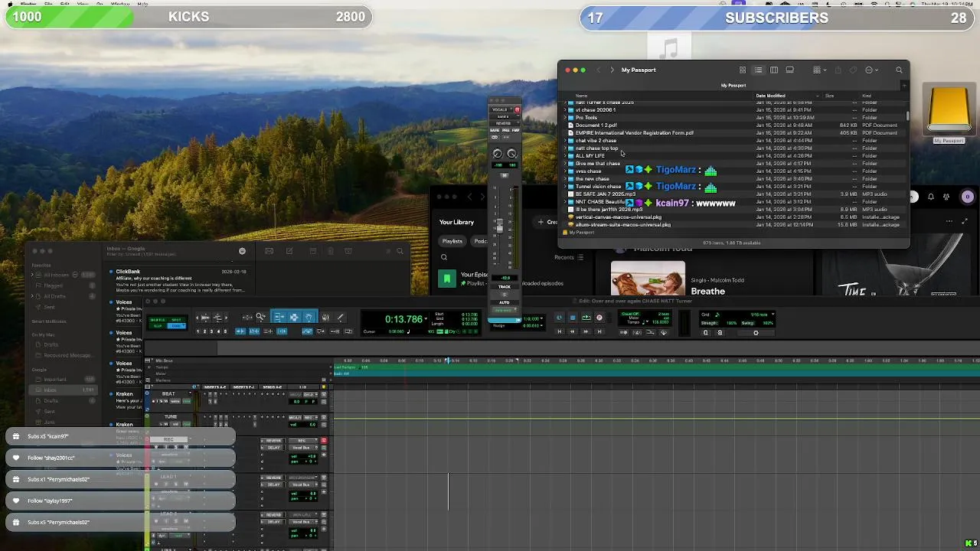Sort Finder list by Kind column
The width and height of the screenshot is (980, 551).
867,96
